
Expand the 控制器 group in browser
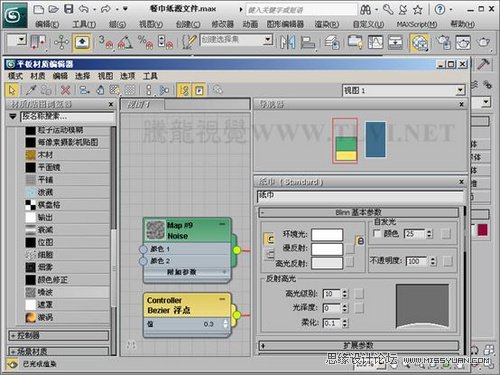click(59, 335)
